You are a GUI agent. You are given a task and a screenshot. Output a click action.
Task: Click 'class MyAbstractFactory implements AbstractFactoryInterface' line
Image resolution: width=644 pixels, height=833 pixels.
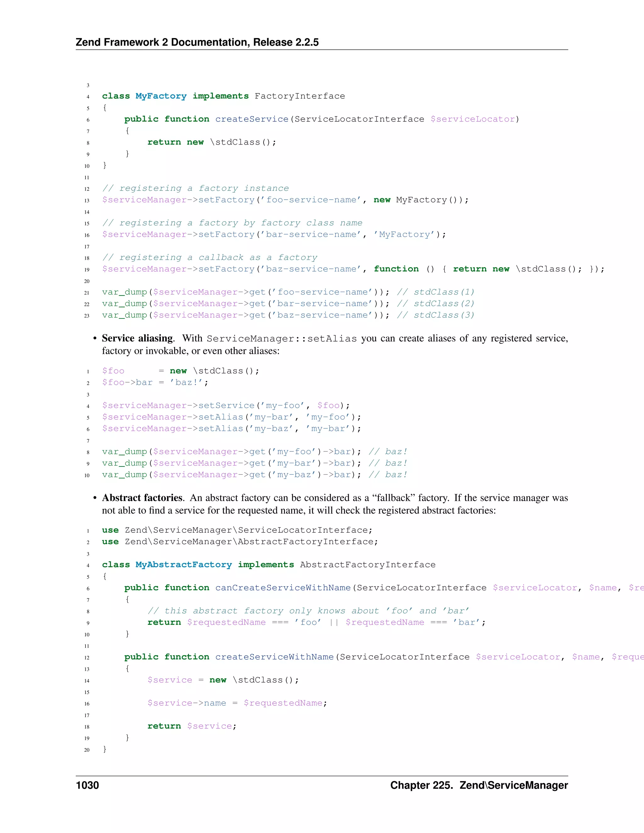tap(269, 565)
